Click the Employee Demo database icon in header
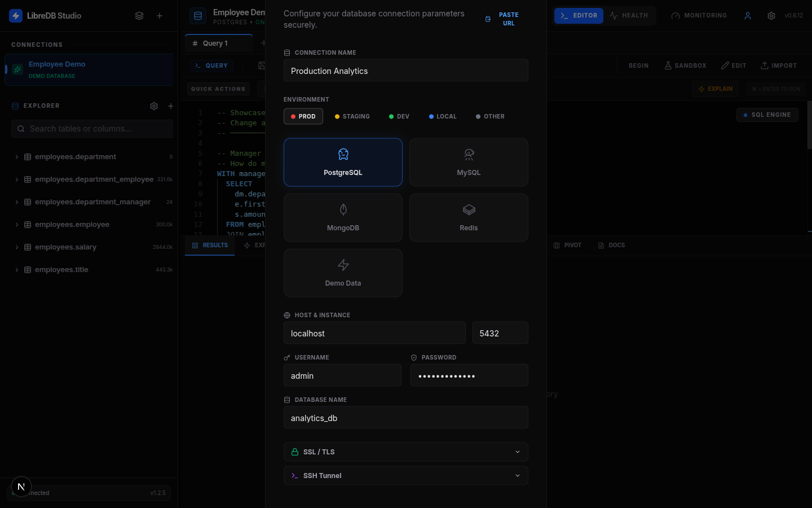Viewport: 812px width, 508px height. [198, 16]
